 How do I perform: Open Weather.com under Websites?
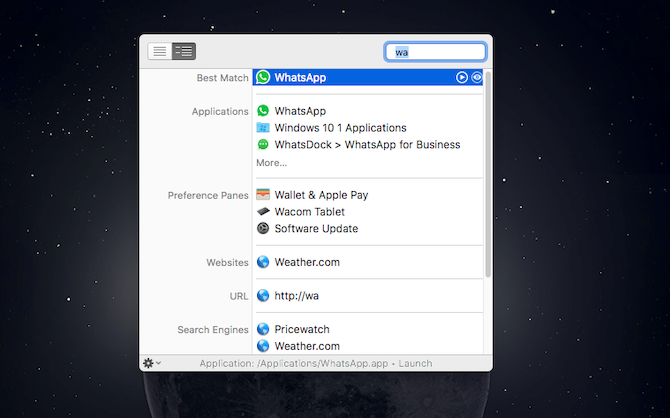click(x=307, y=262)
